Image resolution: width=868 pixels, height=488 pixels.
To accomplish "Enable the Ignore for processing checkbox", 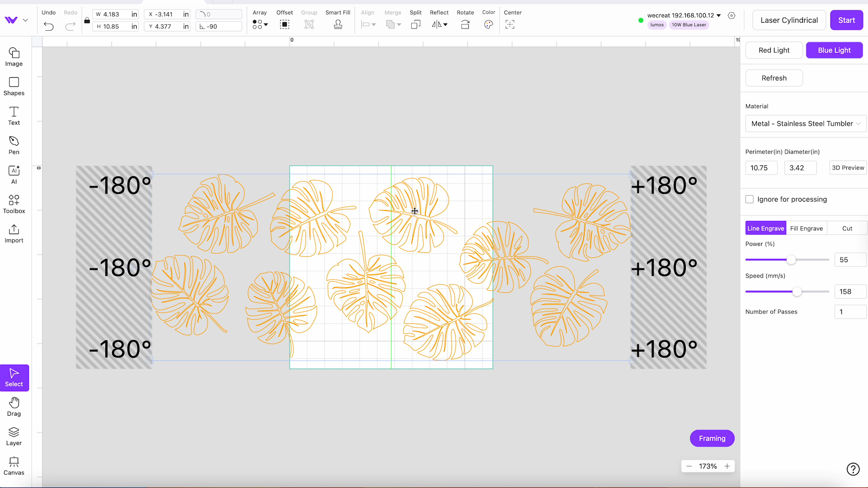I will point(749,199).
